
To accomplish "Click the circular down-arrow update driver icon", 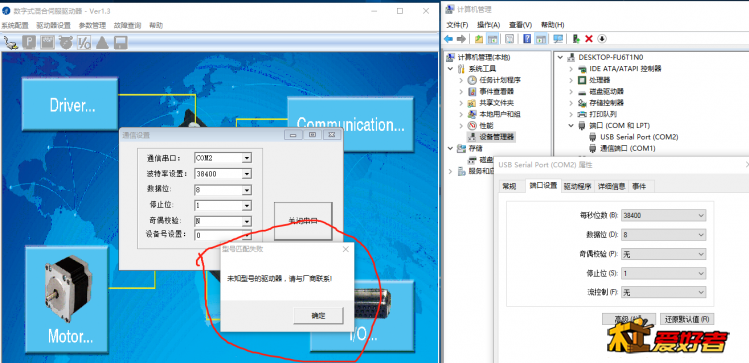I will point(602,39).
